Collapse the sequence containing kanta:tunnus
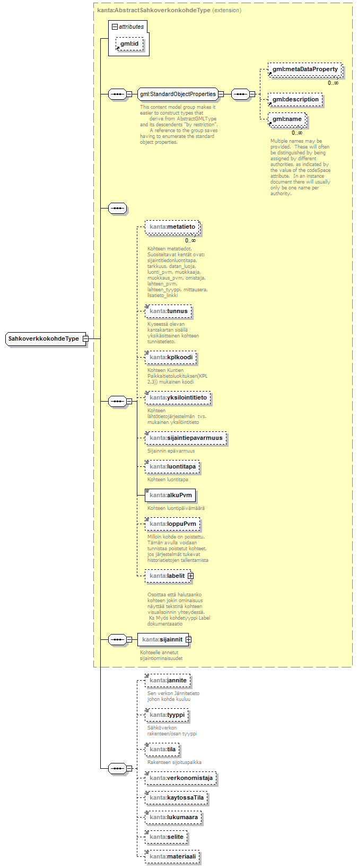358x868 pixels. click(129, 402)
